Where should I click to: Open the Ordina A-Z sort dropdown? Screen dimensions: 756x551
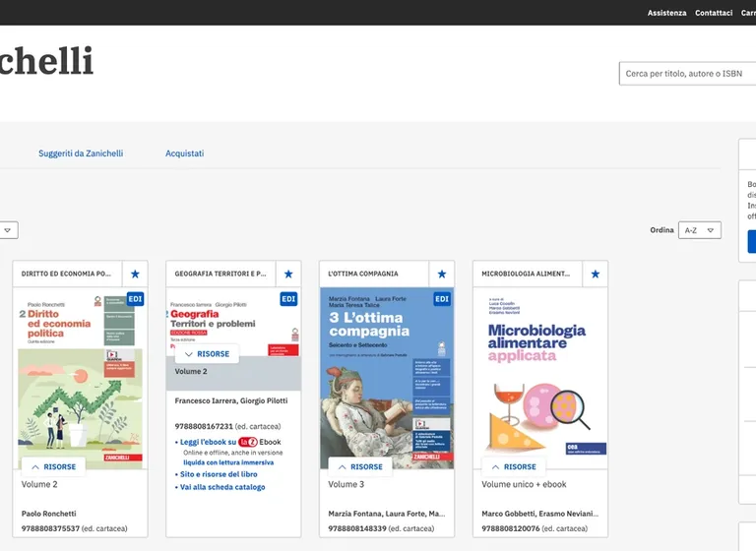point(700,230)
